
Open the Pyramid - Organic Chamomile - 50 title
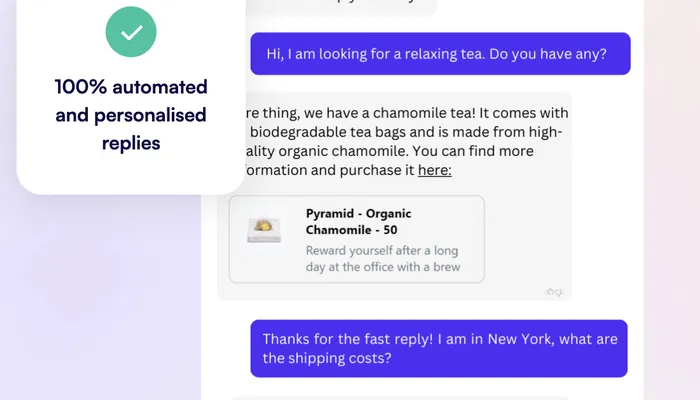[358, 222]
